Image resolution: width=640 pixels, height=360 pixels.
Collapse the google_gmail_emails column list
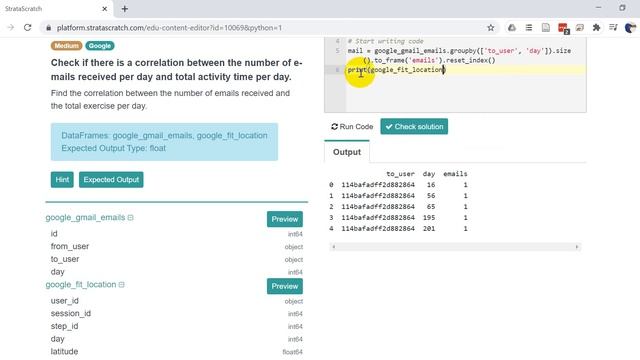point(131,218)
